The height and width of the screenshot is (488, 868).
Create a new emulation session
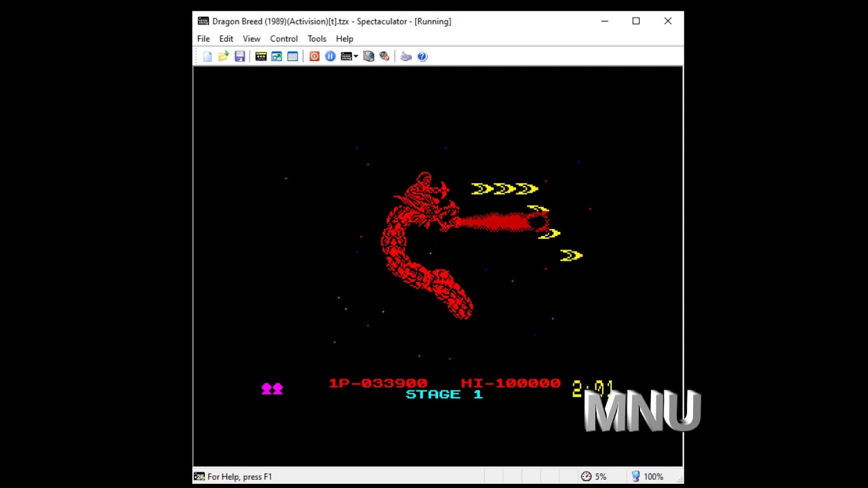(208, 56)
